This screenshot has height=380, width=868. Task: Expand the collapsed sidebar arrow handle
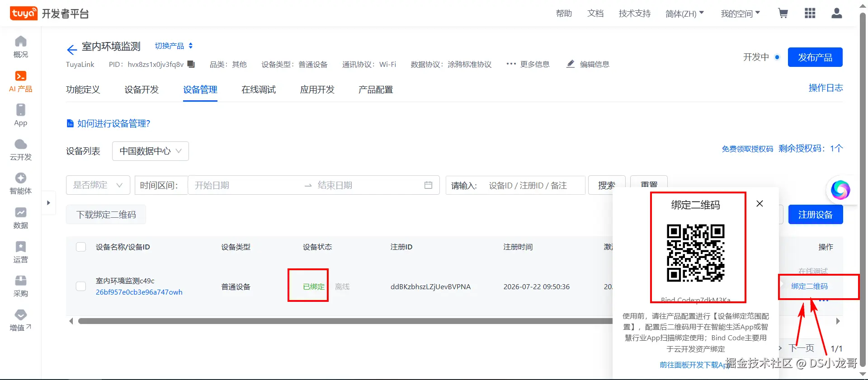coord(48,203)
